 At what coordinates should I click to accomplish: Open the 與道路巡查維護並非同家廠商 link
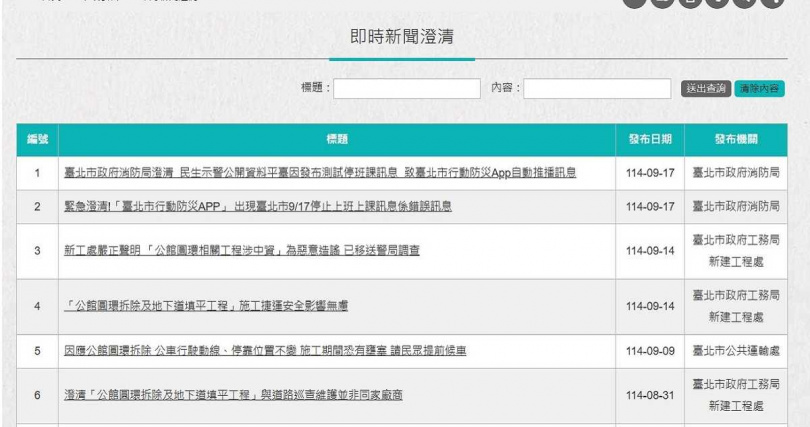[x=233, y=395]
